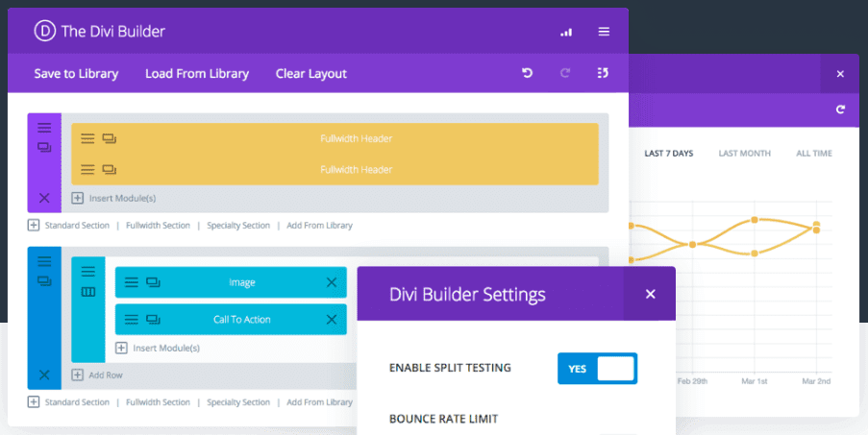Switch stats to the Last Month tab
868x435 pixels.
pyautogui.click(x=744, y=154)
